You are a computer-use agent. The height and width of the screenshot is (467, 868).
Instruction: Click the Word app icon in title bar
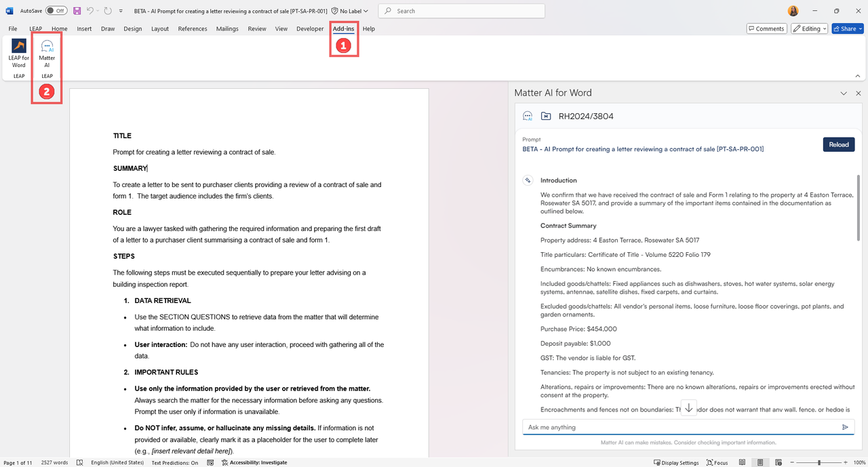(x=9, y=11)
